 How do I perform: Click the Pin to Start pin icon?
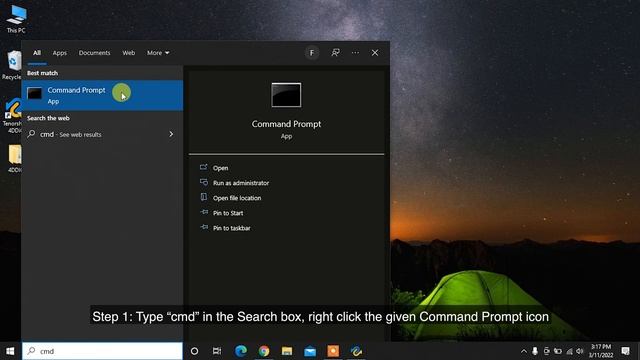click(x=204, y=212)
